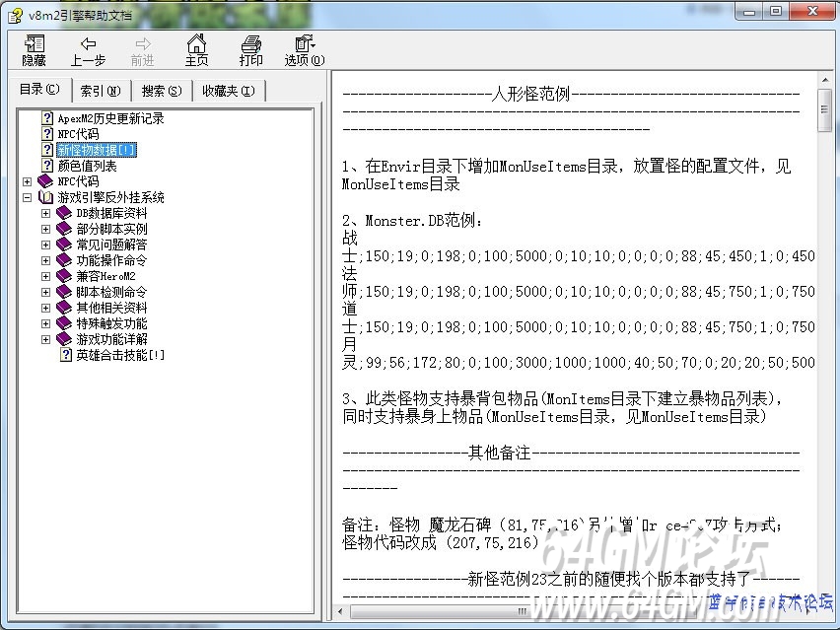Collapse the 游戏引擎反外挂系统 tree node
The image size is (840, 630).
point(27,197)
